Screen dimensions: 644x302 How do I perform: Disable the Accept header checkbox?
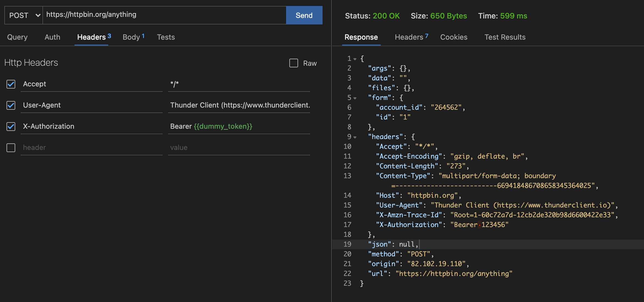click(11, 84)
